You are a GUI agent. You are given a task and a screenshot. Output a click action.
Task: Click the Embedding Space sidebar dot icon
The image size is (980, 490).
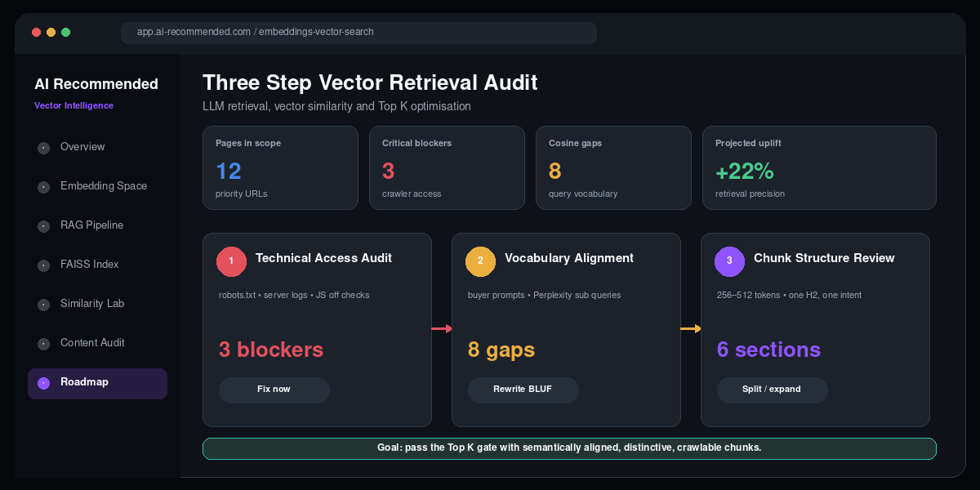coord(44,187)
